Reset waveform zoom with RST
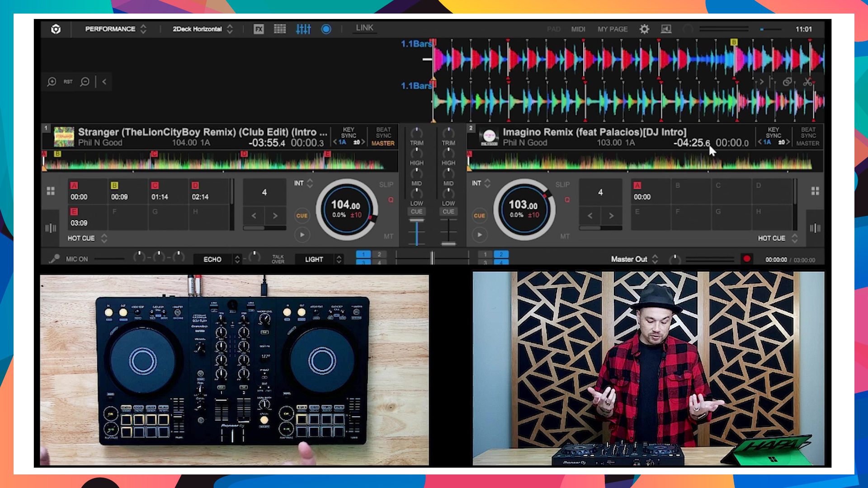 (x=68, y=82)
